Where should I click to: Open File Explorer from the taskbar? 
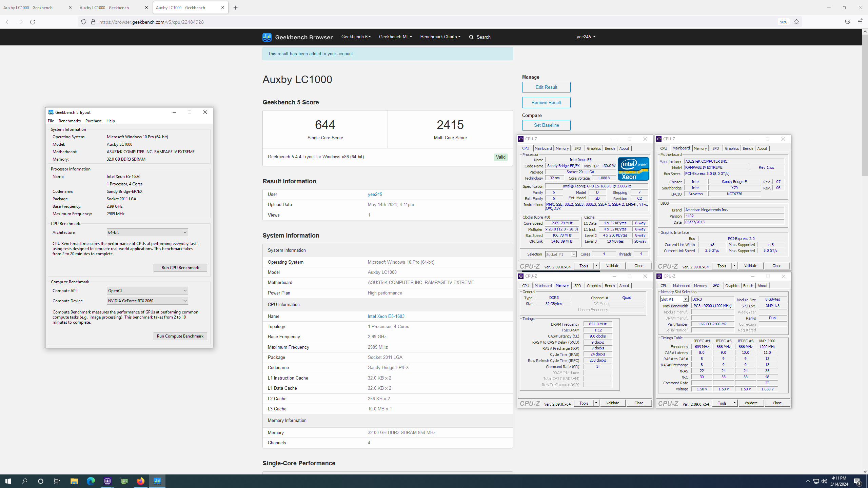coord(74,481)
